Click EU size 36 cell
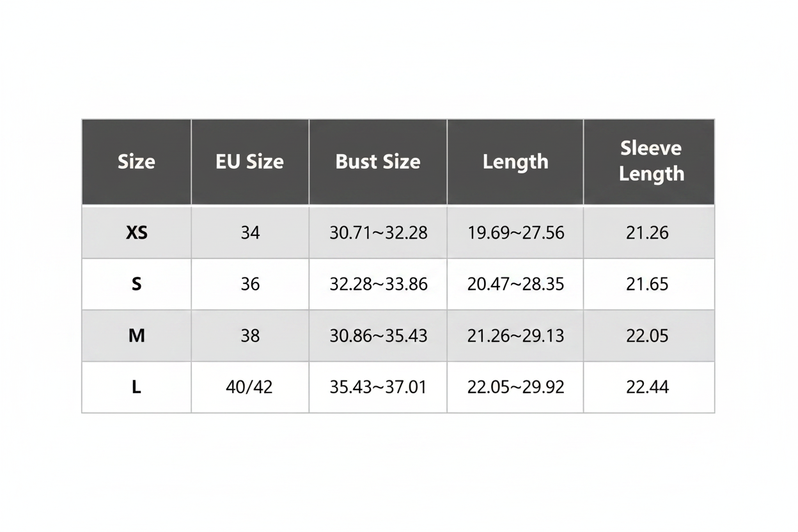 250,284
